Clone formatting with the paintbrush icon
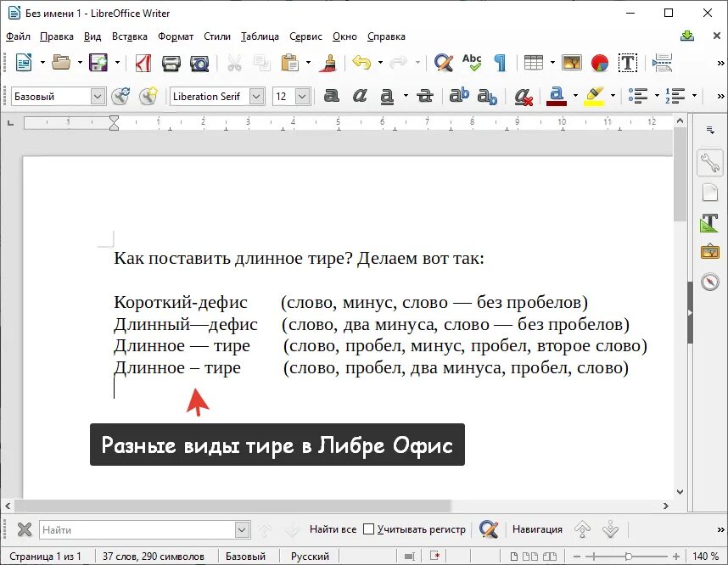Viewport: 728px width, 565px height. coord(328,63)
